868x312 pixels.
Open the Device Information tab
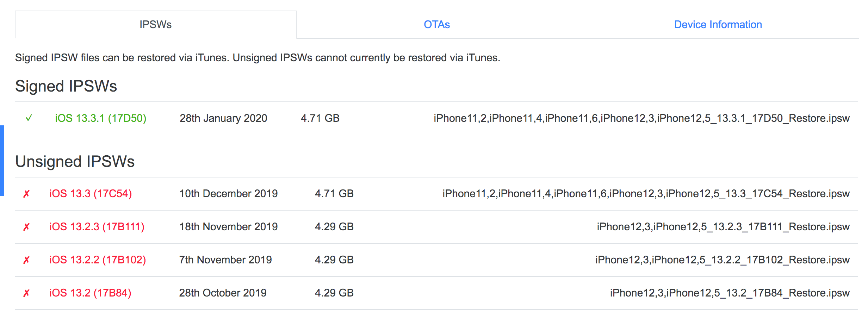click(x=718, y=25)
